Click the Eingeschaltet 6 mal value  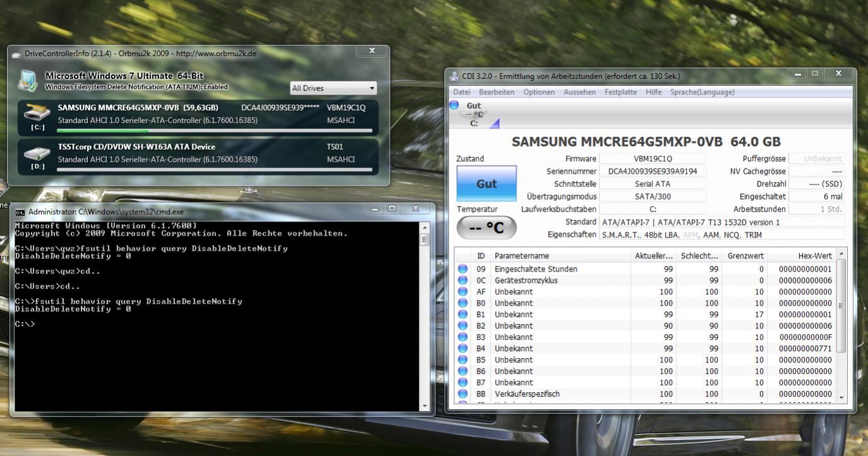point(816,196)
